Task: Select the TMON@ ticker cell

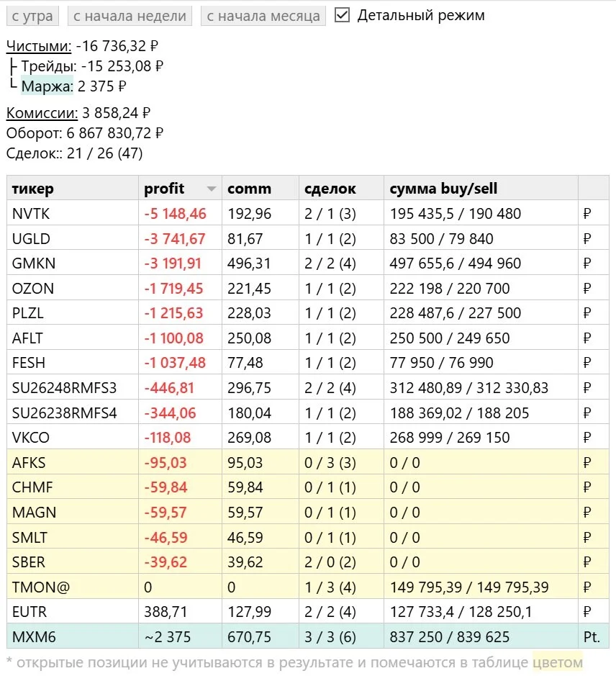Action: pos(73,587)
